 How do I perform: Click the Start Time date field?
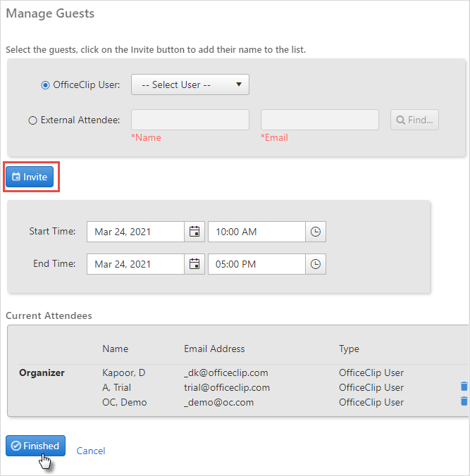pyautogui.click(x=135, y=232)
